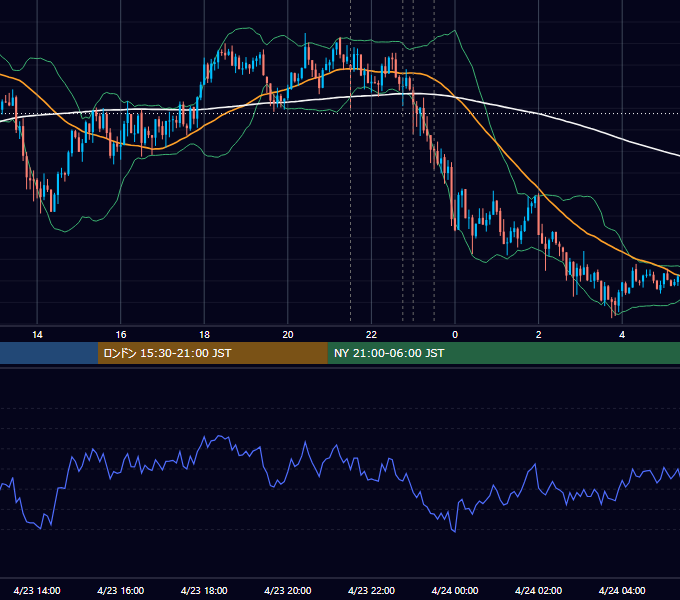This screenshot has height=600, width=680.
Task: Click the 22 hour label on the price chart axis
Action: pyautogui.click(x=371, y=335)
